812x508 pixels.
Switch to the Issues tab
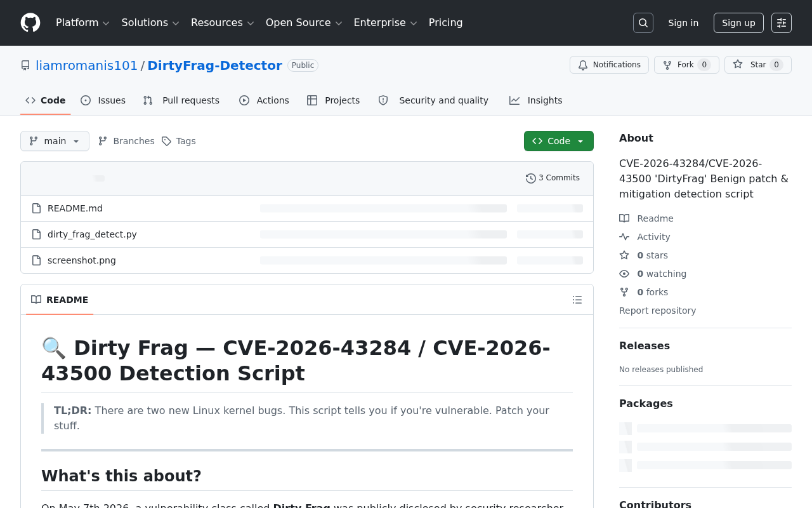103,100
